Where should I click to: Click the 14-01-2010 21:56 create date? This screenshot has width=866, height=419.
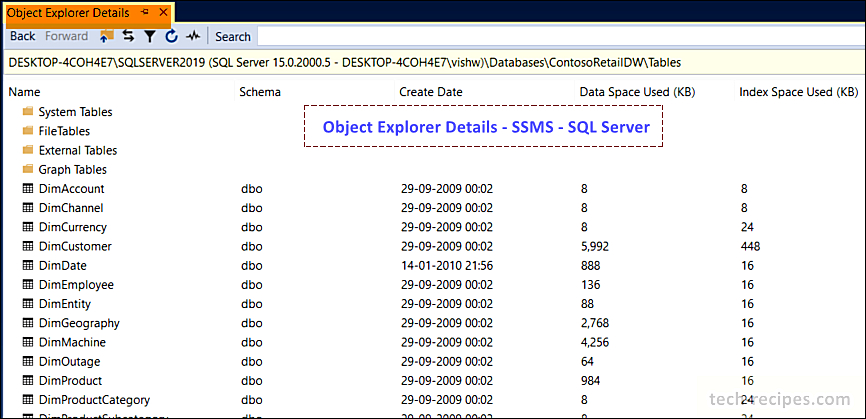coord(447,266)
